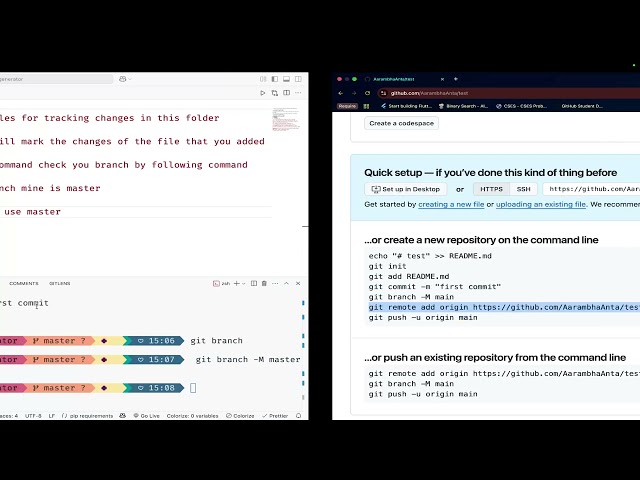This screenshot has height=480, width=640.
Task: Open notifications bell in VS Code status bar
Action: pyautogui.click(x=298, y=416)
